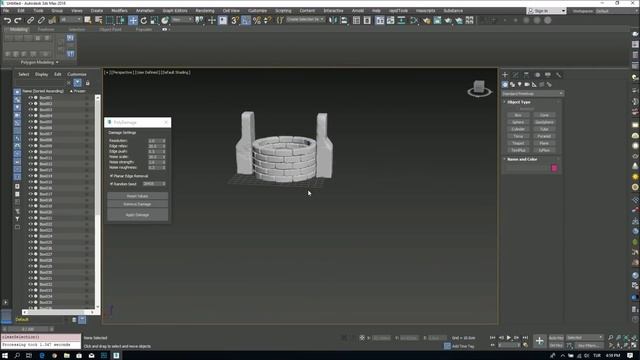
Task: Hide Box005 using its eye icon
Action: tap(30, 122)
